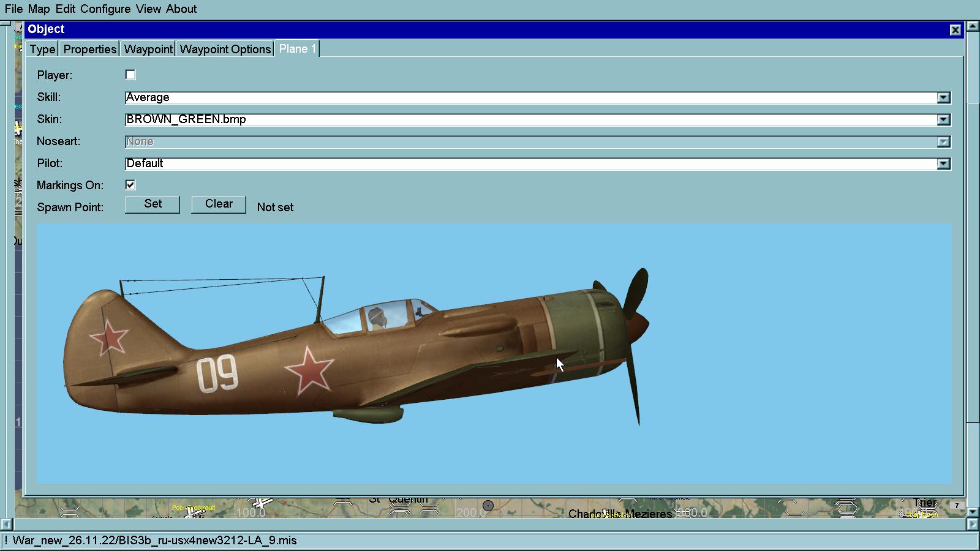Close the Object dialog window

click(x=955, y=29)
